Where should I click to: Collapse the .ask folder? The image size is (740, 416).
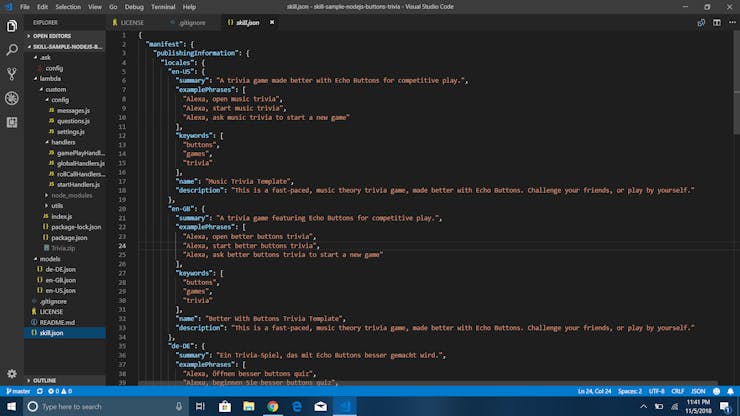[45, 58]
